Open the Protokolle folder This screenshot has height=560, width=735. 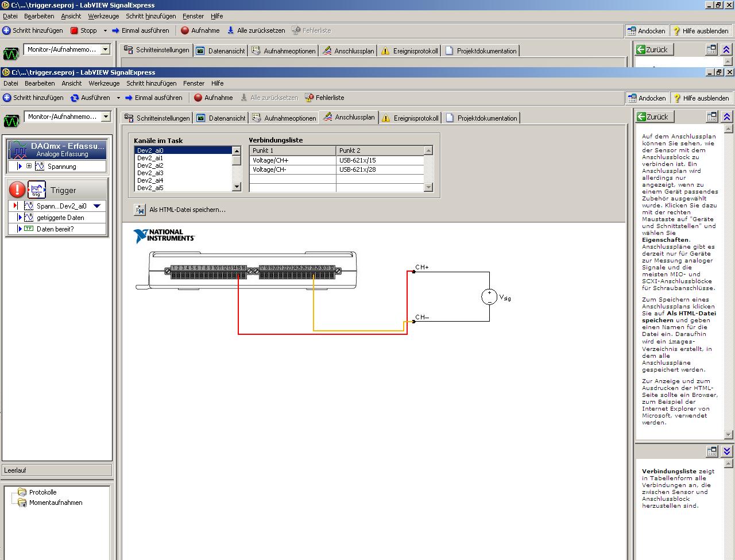coord(37,492)
